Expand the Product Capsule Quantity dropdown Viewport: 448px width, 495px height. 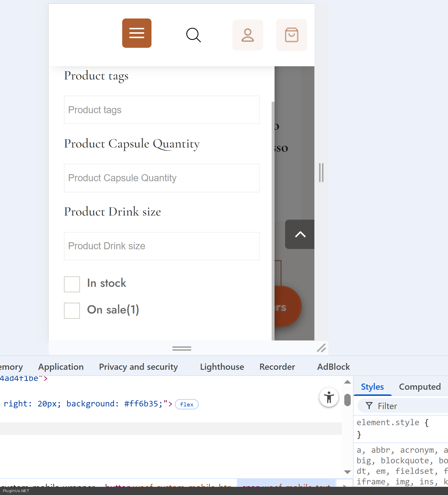coord(162,178)
